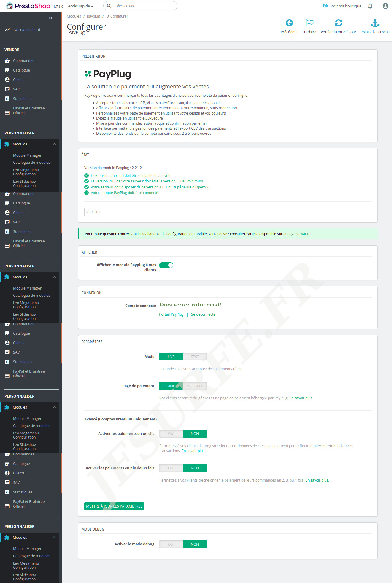392x583 pixels.
Task: Click the VÉRIFIER button
Action: (93, 212)
